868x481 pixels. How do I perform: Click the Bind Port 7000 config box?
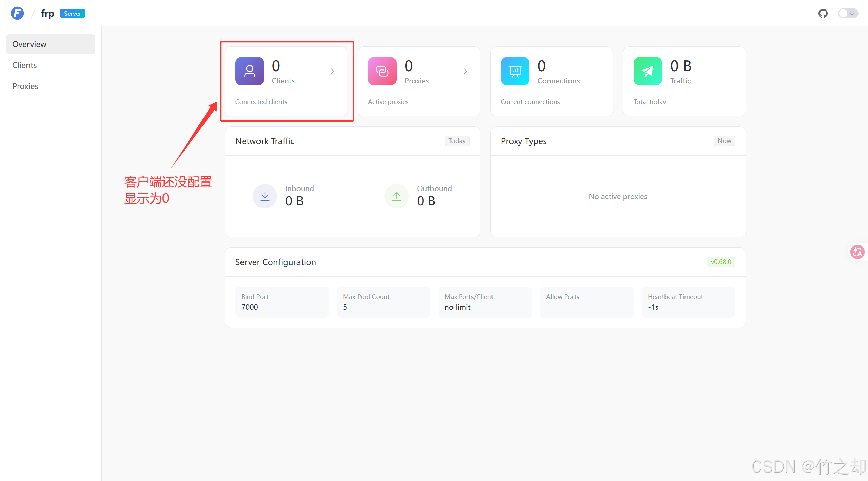point(282,302)
